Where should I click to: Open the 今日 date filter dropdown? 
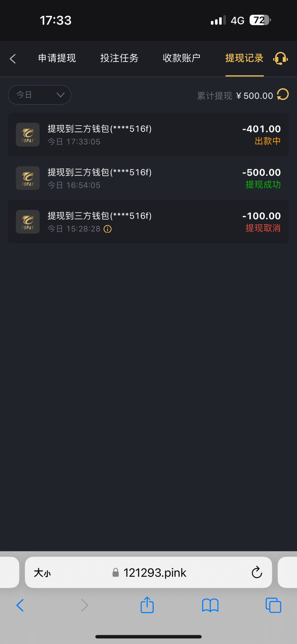pyautogui.click(x=39, y=95)
